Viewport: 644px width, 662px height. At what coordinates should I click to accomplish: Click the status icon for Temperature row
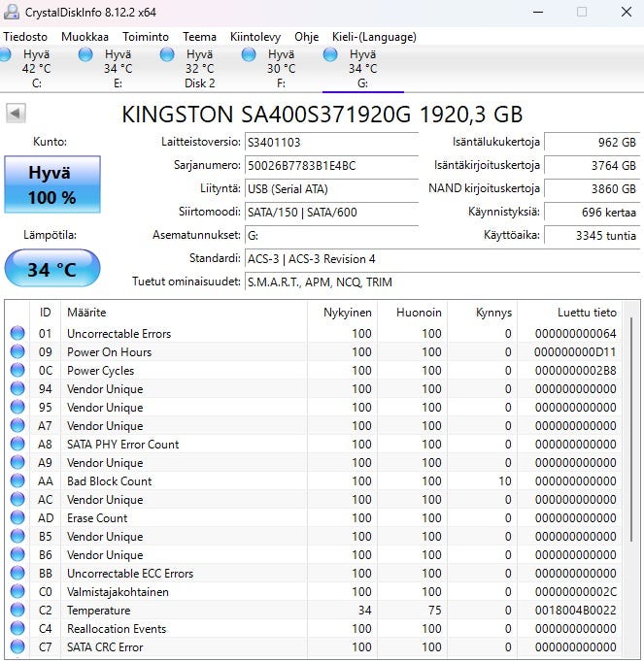[x=17, y=611]
